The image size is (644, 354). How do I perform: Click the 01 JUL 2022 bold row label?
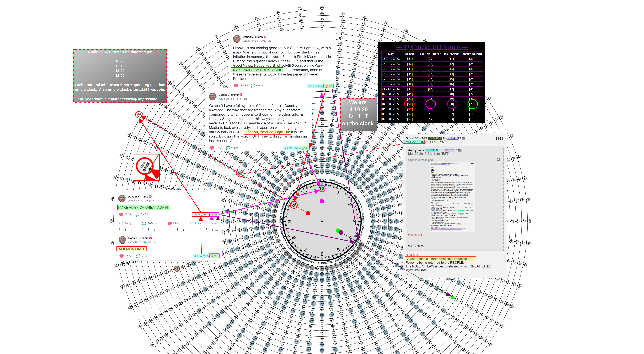point(391,89)
